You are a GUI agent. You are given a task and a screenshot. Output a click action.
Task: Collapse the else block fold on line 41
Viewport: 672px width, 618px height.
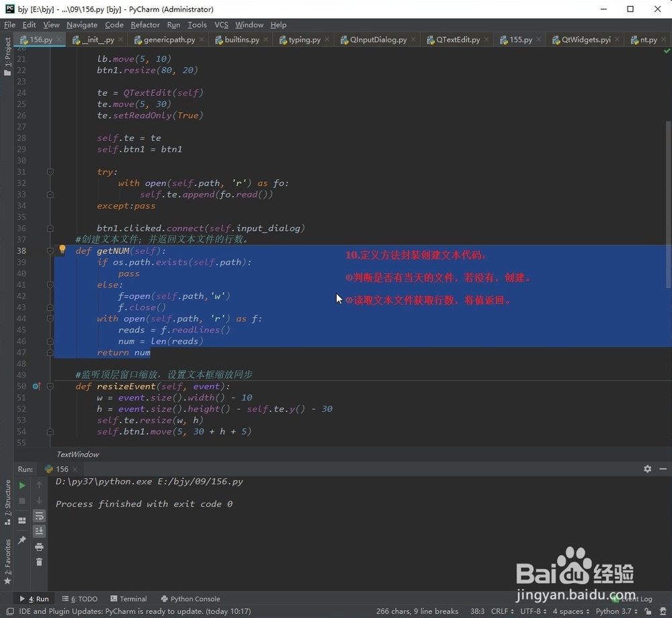click(50, 285)
